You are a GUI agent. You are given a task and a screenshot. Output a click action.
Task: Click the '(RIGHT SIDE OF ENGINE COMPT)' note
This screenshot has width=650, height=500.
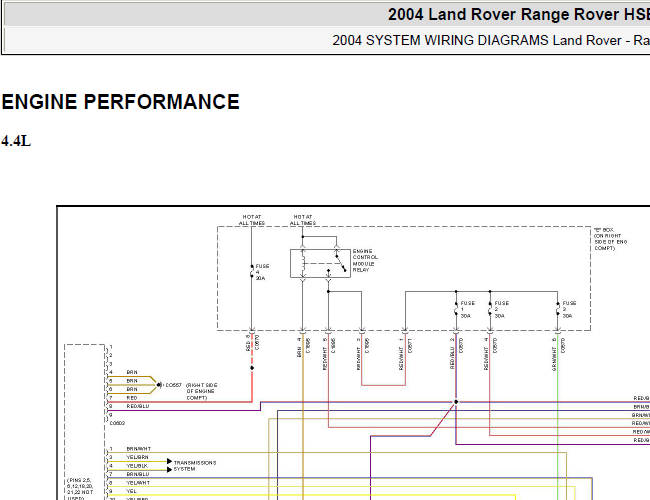point(201,391)
